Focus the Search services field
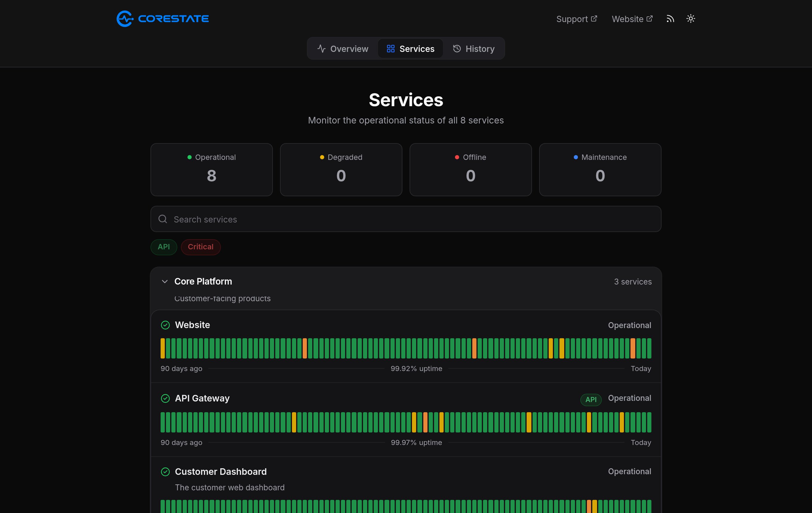Viewport: 812px width, 513px height. [406, 219]
